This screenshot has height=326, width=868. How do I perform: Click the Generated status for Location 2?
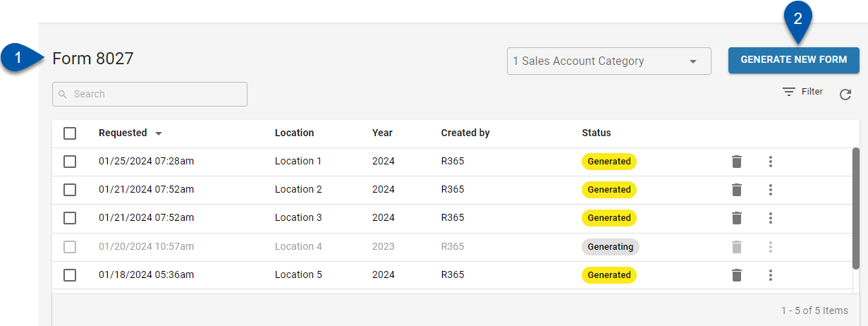coord(609,190)
